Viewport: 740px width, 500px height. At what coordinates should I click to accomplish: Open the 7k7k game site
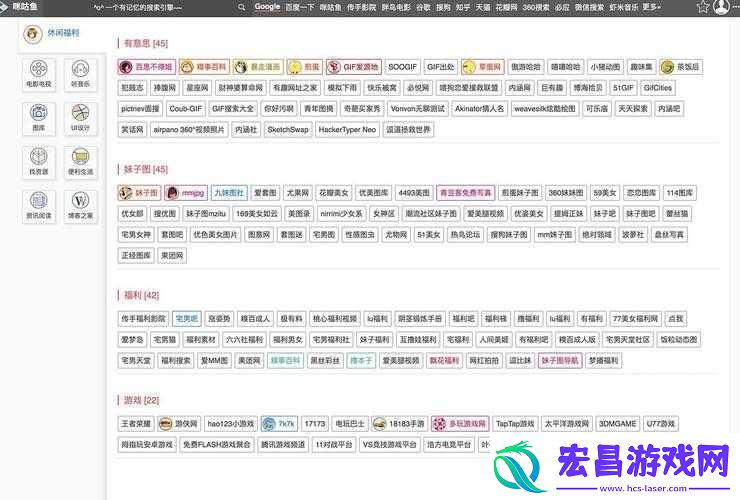coord(279,424)
